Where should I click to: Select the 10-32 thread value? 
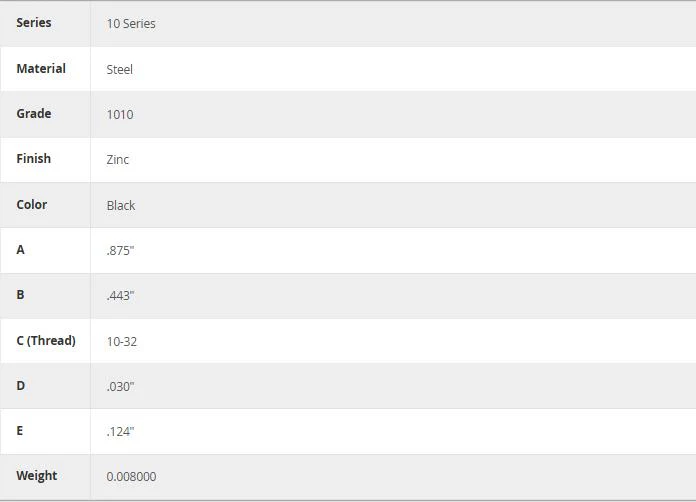(x=122, y=341)
